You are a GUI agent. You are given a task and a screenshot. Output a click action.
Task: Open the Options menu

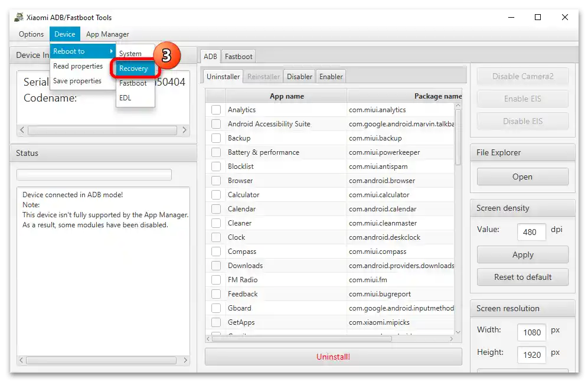click(31, 34)
